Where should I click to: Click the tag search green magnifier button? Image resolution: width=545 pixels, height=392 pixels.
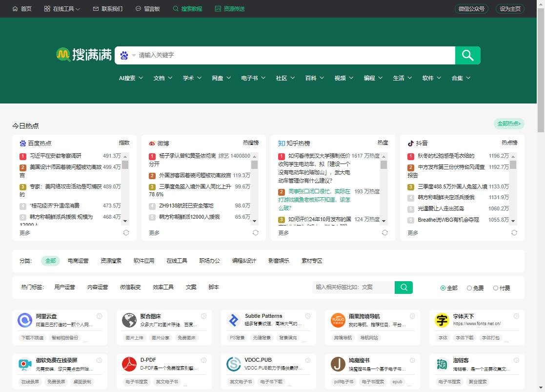[404, 288]
